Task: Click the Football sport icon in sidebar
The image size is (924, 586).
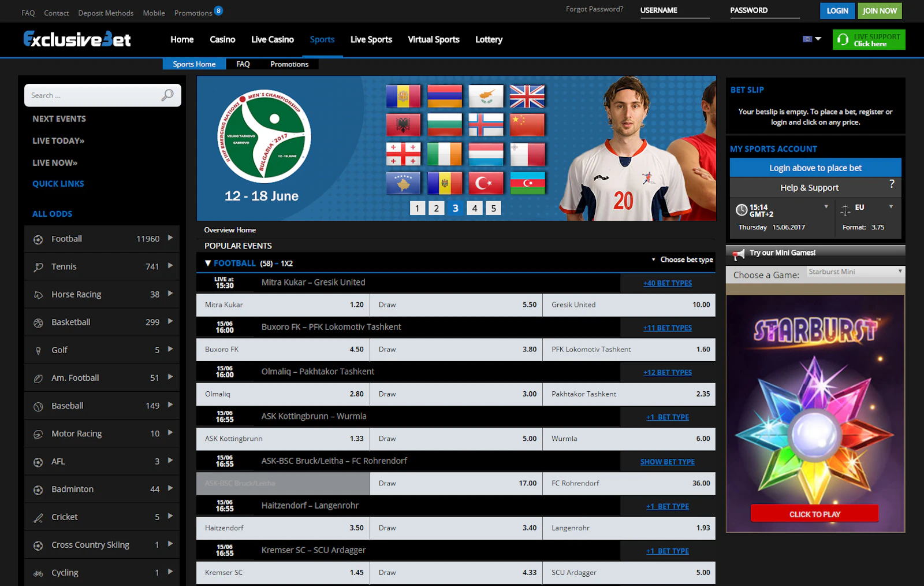Action: coord(38,239)
